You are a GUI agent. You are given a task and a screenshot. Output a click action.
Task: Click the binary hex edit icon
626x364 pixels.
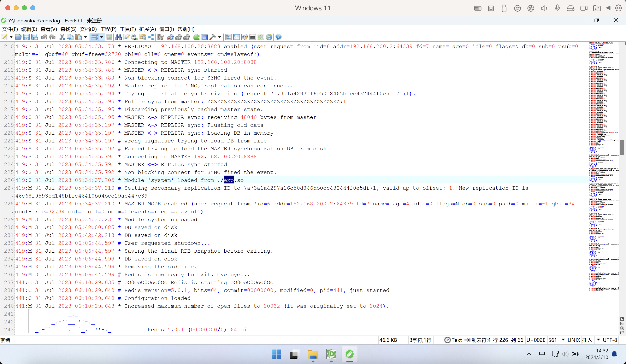tap(160, 37)
